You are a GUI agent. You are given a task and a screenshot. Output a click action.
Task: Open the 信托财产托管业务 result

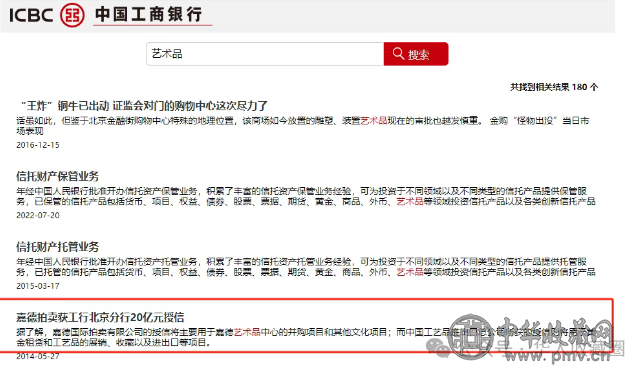pyautogui.click(x=57, y=247)
